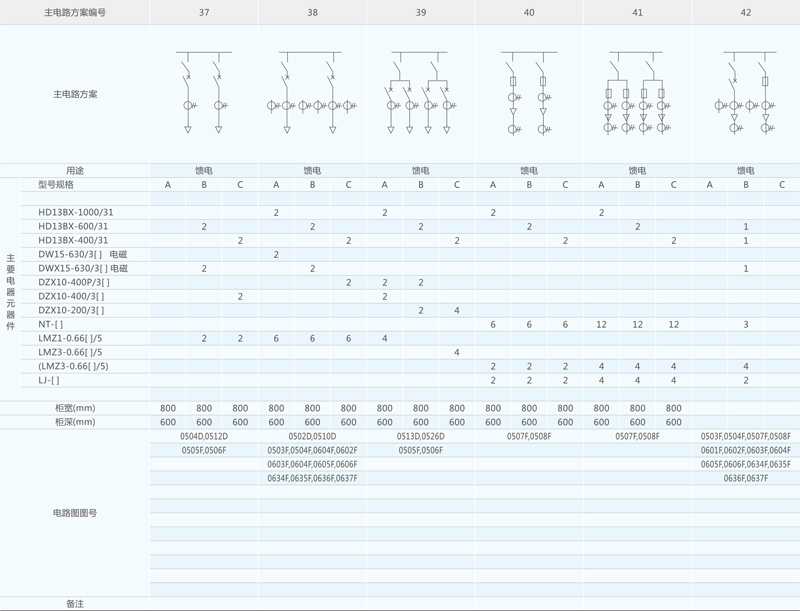
Task: Select the scheme 42 circuit diagram
Action: 745,93
